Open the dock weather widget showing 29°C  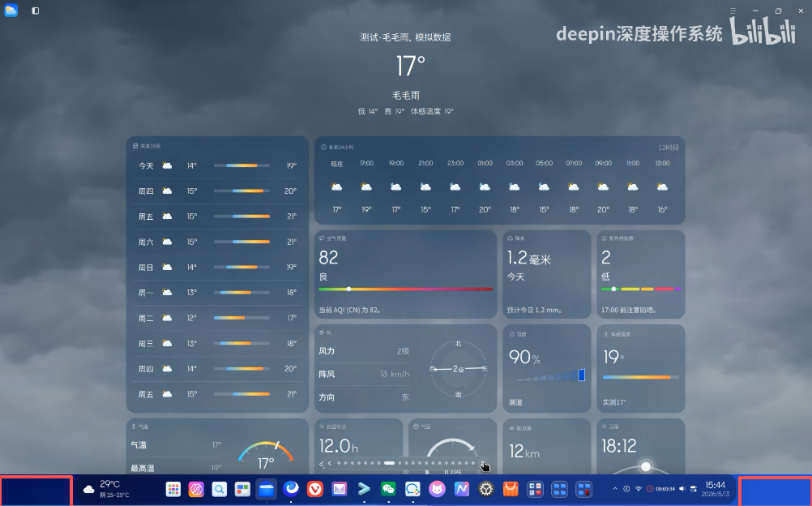(x=106, y=489)
